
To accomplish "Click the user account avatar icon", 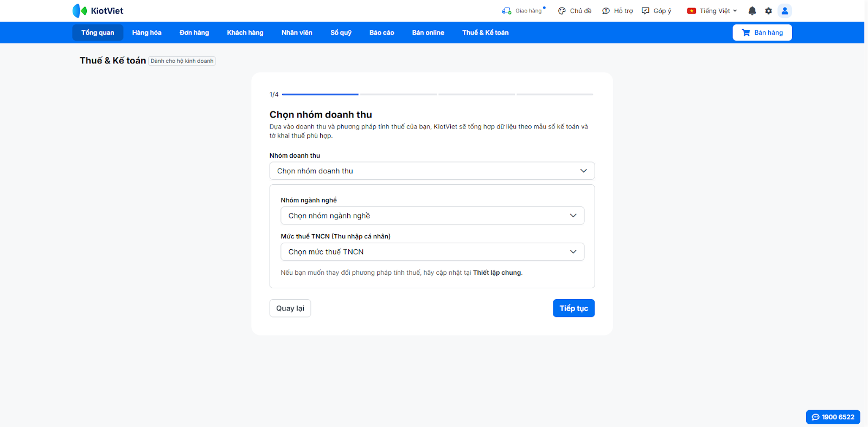I will click(x=784, y=11).
